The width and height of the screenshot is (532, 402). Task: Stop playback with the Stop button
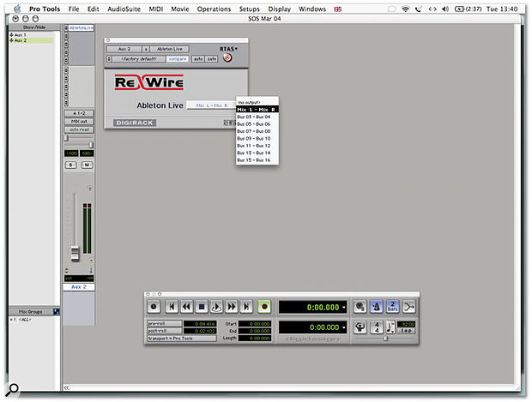(x=202, y=307)
